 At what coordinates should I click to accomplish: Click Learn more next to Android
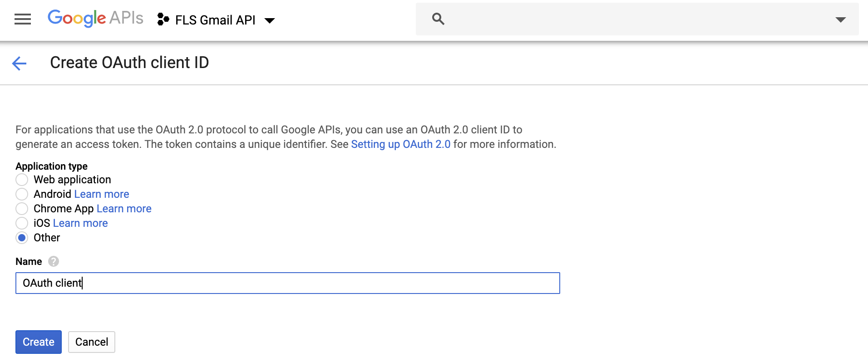101,194
